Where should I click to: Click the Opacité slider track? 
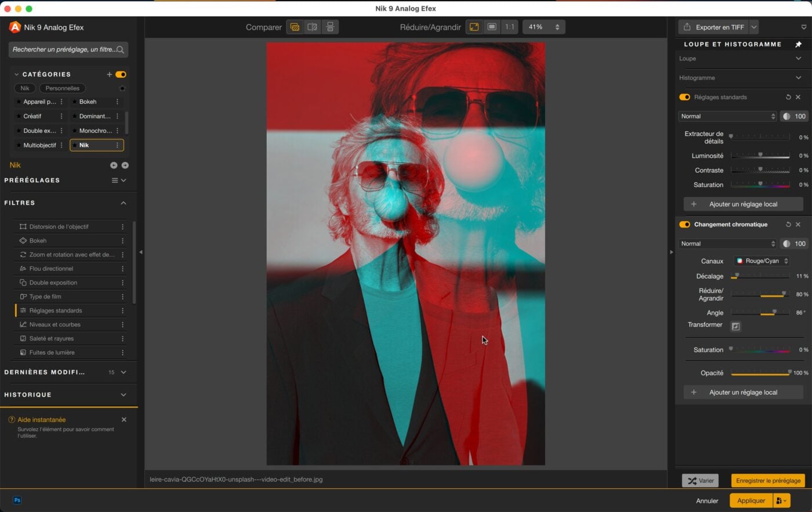(760, 373)
